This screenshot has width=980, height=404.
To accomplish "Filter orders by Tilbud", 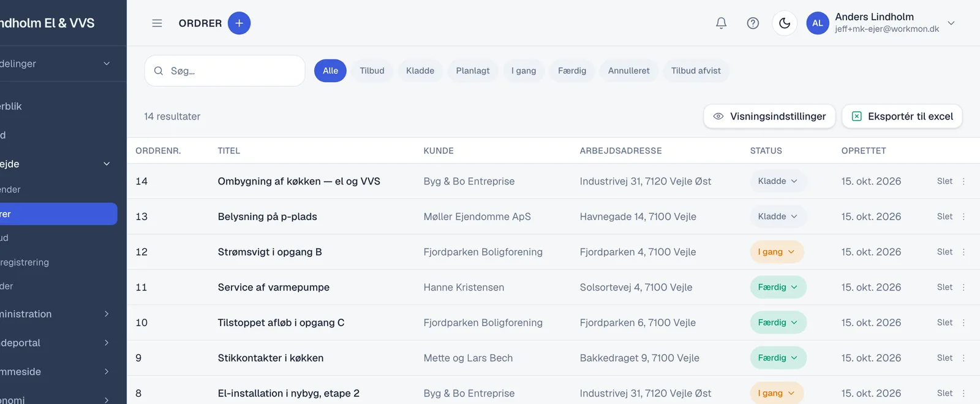I will click(372, 71).
